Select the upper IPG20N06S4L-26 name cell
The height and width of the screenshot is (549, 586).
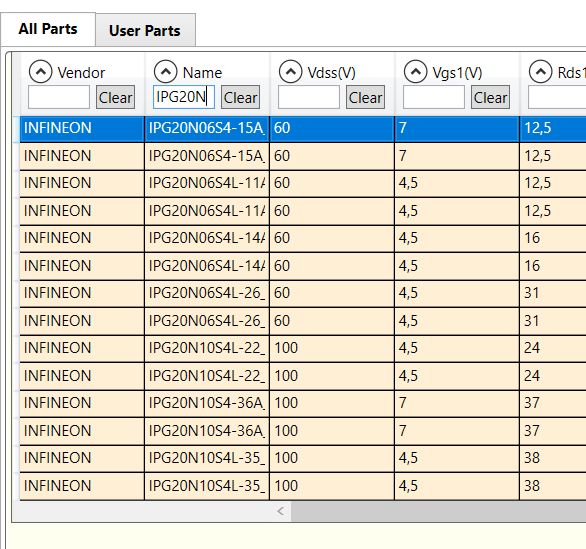[x=207, y=293]
